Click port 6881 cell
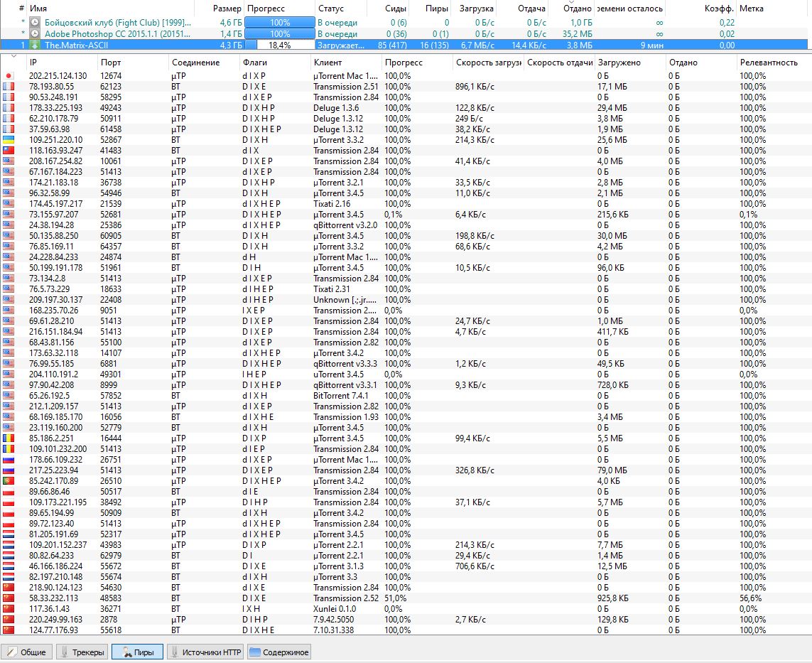 coord(109,364)
